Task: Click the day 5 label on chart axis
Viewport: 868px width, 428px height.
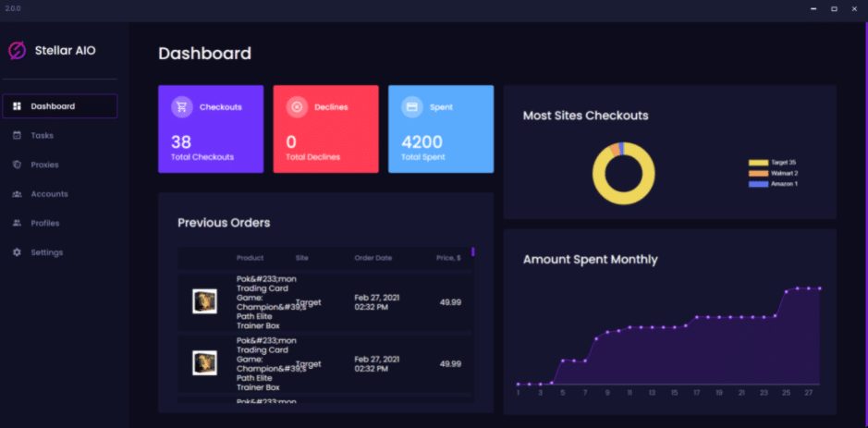Action: click(562, 393)
